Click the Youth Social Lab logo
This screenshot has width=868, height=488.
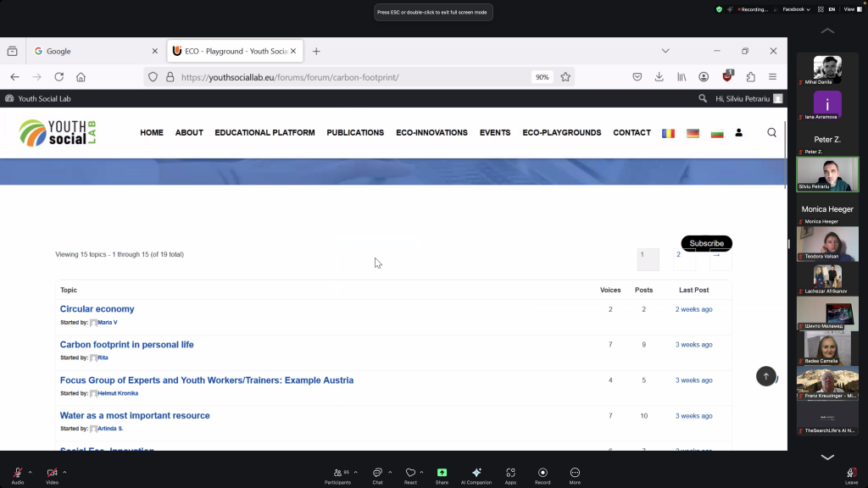point(58,133)
